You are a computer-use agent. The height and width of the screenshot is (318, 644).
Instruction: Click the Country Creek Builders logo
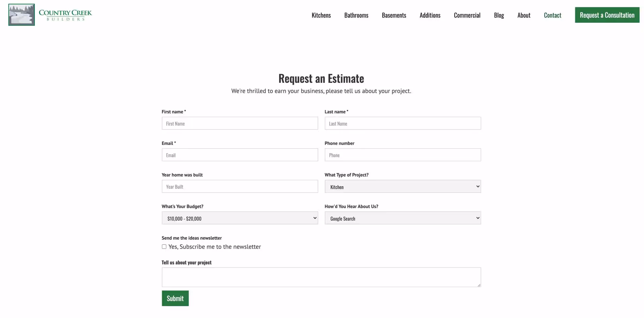pos(50,15)
